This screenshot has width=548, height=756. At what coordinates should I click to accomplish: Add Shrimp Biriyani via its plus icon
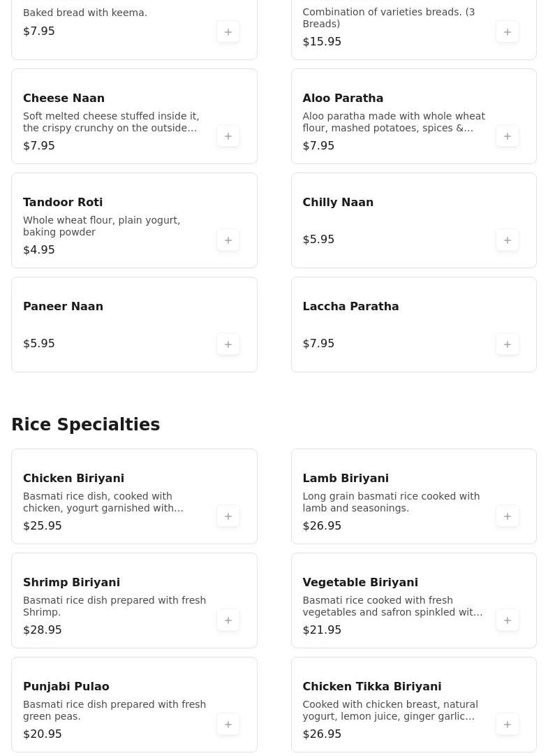point(228,620)
